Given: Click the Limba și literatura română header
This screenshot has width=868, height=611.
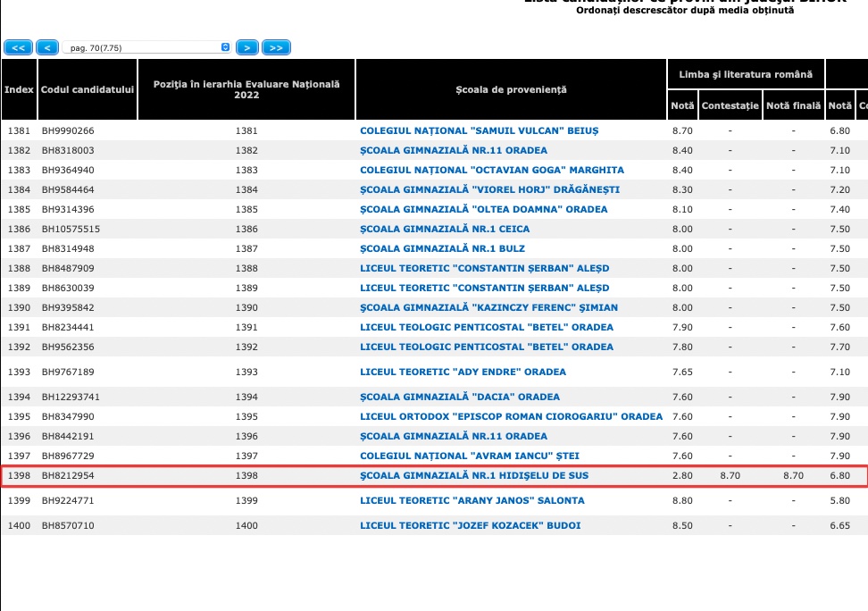Looking at the screenshot, I should pos(746,74).
